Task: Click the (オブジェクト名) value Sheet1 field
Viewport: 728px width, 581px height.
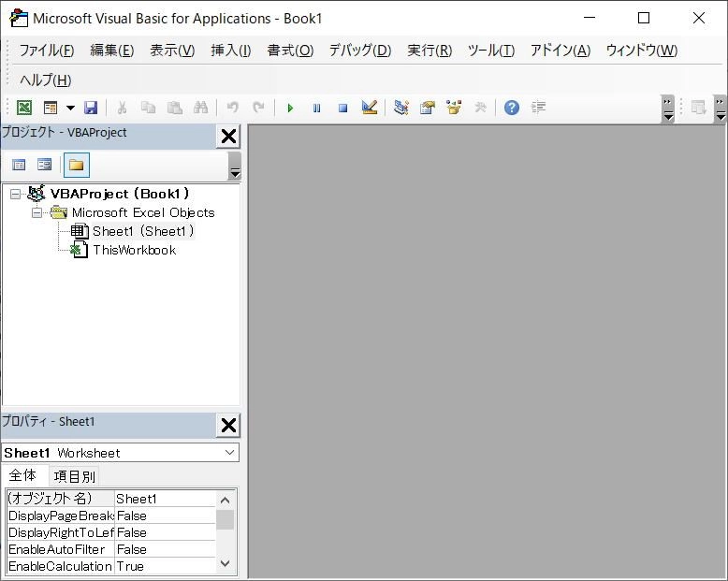Action: (x=165, y=499)
